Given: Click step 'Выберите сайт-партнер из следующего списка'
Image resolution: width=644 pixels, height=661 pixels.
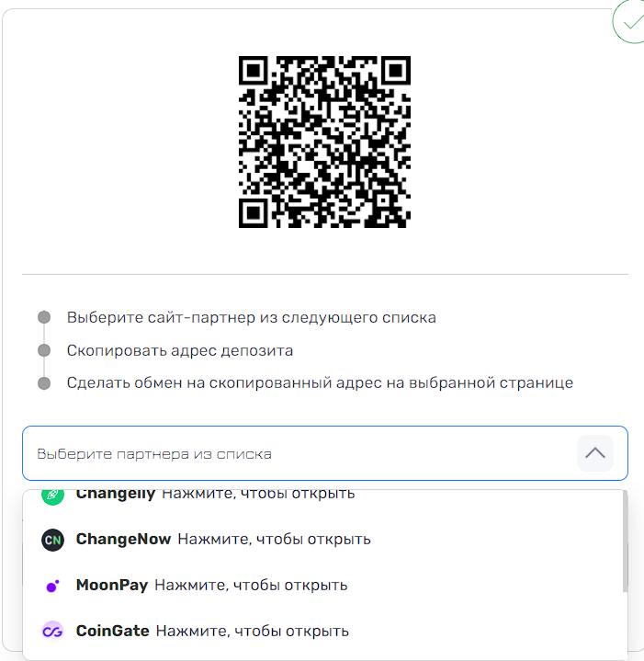Looking at the screenshot, I should 252,317.
